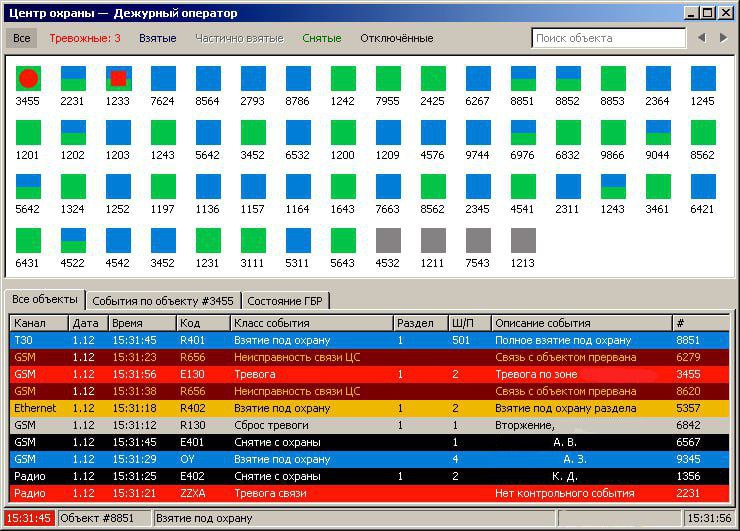The width and height of the screenshot is (740, 531).
Task: Show the 'Частично взятые' objects filter
Action: 239,38
